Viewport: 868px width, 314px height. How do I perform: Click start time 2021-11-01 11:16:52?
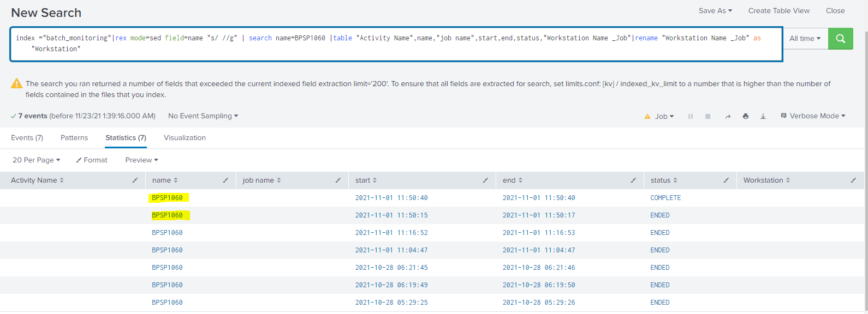(391, 233)
